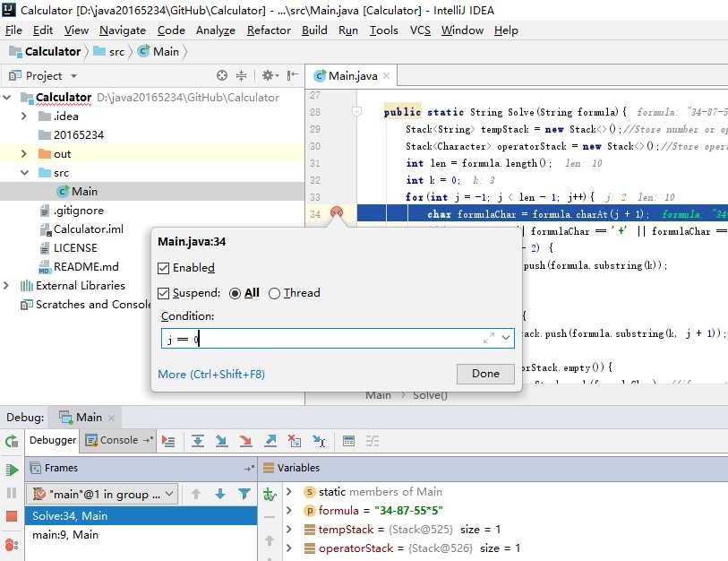Viewport: 728px width, 561px height.
Task: Open the Project view dropdown
Action: [73, 76]
